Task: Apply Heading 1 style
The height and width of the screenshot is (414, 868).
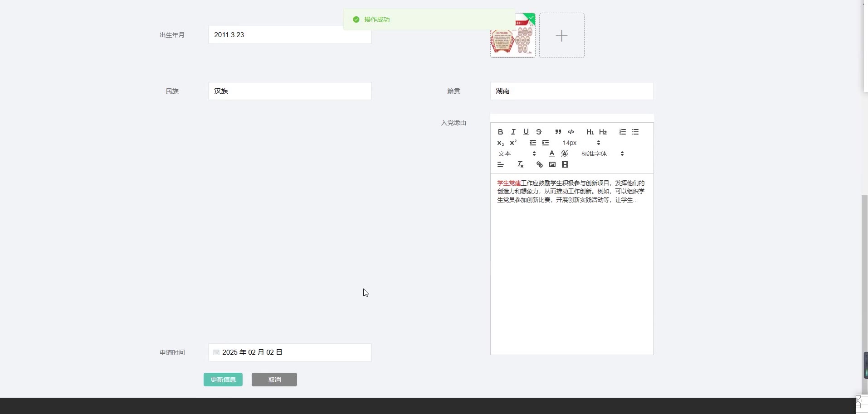Action: point(590,132)
